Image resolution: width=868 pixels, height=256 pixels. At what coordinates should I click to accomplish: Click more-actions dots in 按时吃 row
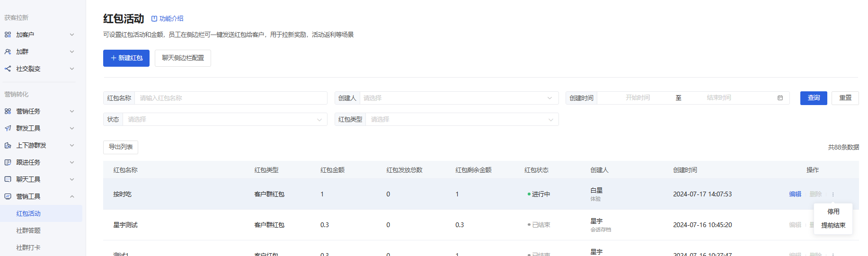(833, 194)
